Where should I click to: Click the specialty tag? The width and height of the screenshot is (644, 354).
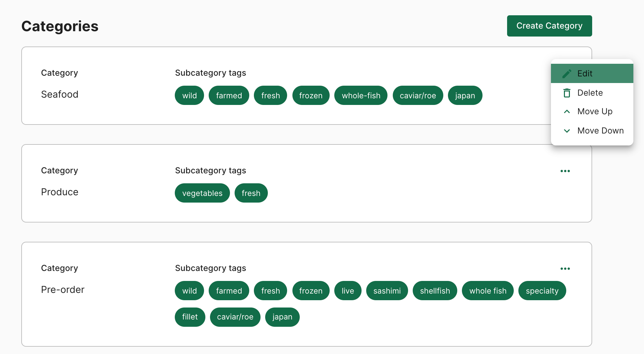[542, 291]
